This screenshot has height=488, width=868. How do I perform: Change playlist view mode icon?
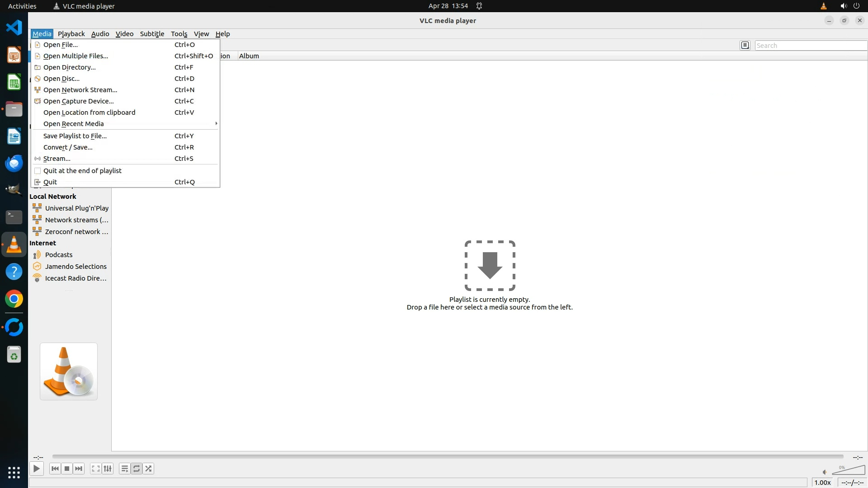pyautogui.click(x=745, y=45)
